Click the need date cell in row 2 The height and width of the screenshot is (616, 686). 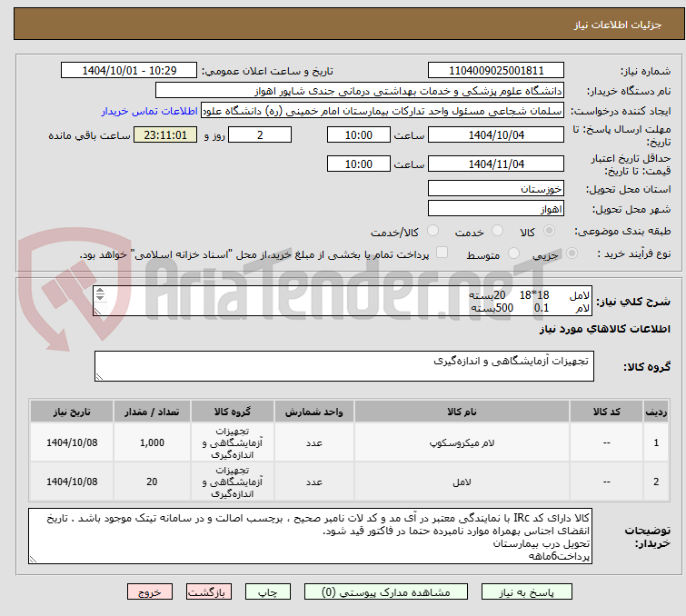(x=72, y=482)
